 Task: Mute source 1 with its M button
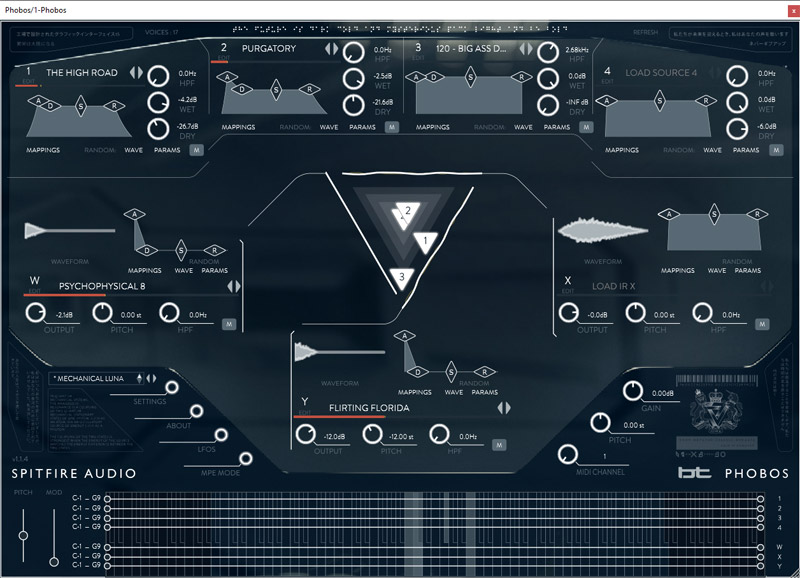pyautogui.click(x=197, y=150)
